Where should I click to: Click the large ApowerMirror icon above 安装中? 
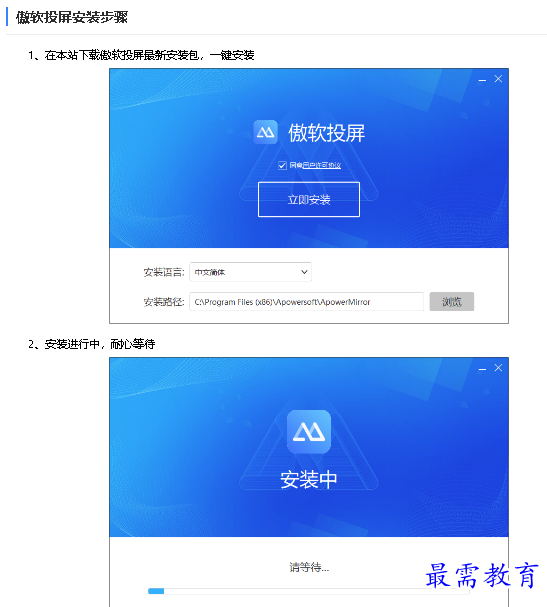(309, 432)
